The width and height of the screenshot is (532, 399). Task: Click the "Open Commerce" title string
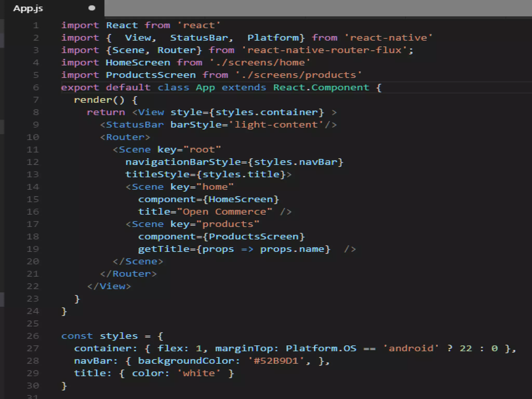(224, 212)
